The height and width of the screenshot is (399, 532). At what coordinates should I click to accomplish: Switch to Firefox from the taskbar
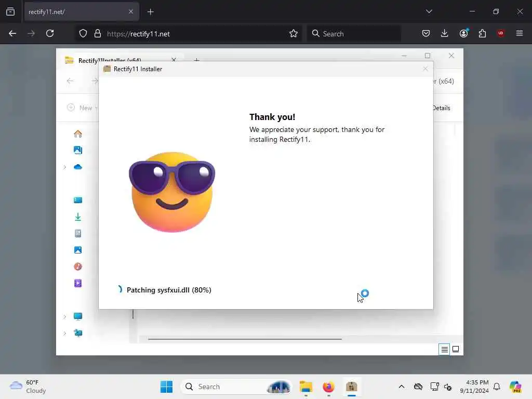[328, 387]
